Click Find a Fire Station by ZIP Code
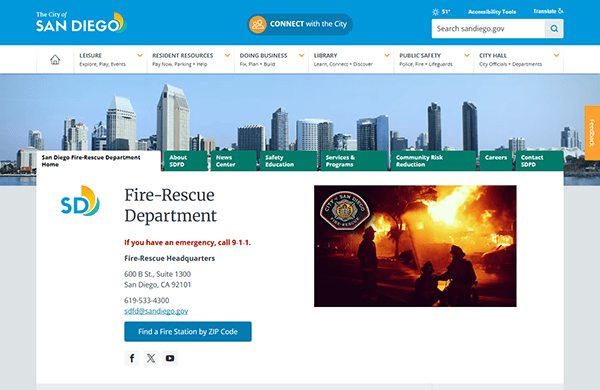Viewport: 600px width, 390px height. 188,331
